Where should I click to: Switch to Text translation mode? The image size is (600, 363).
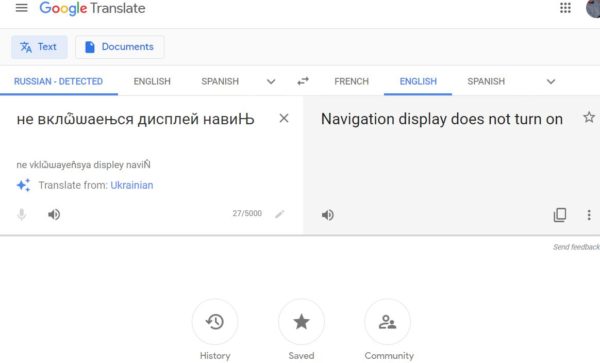39,47
